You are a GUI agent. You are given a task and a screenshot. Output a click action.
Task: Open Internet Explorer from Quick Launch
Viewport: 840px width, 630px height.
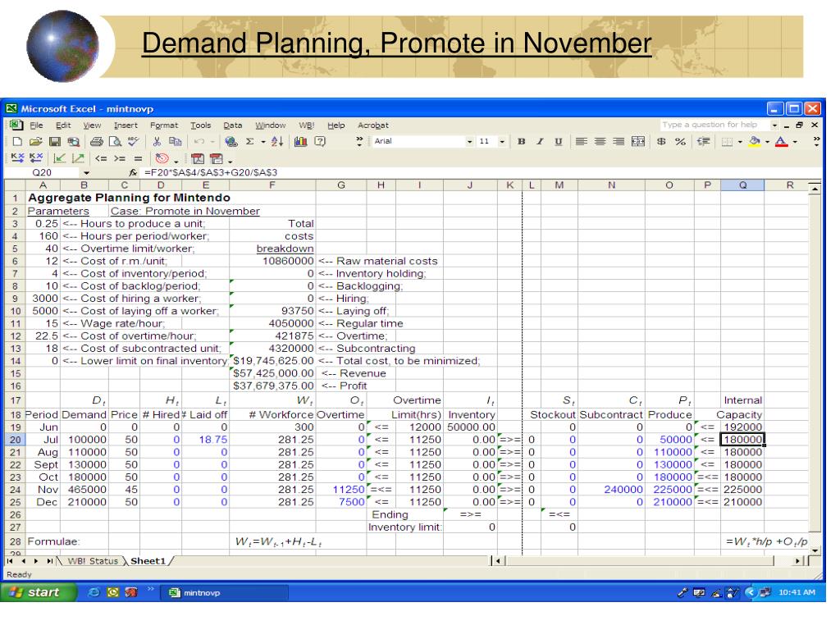(94, 592)
